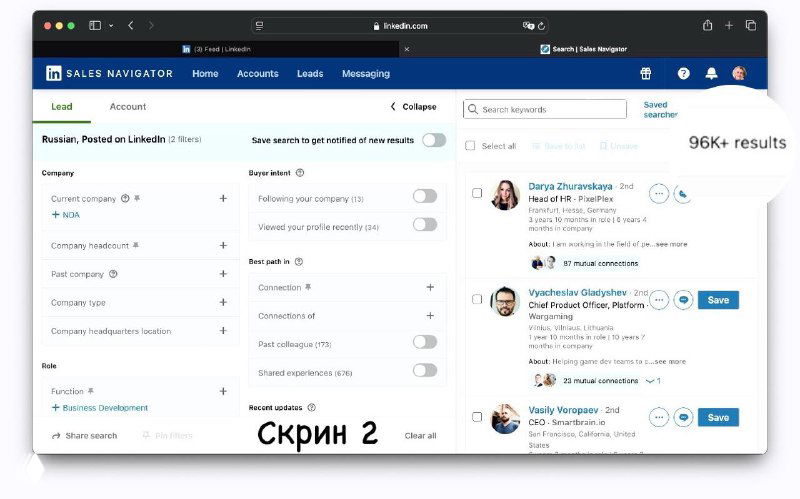Open Accounts in the navigation bar
Image resolution: width=800 pixels, height=499 pixels.
tap(258, 73)
